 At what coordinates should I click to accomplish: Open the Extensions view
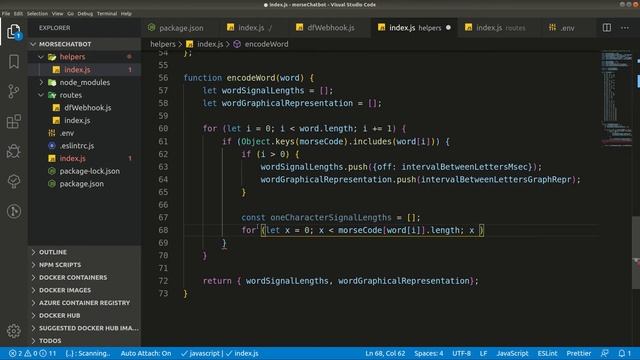tap(13, 121)
